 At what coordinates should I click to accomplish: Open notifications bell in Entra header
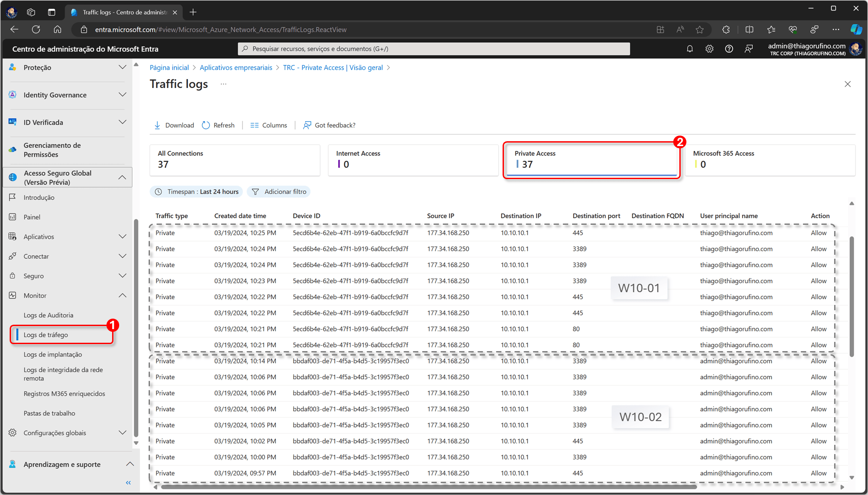coord(690,49)
